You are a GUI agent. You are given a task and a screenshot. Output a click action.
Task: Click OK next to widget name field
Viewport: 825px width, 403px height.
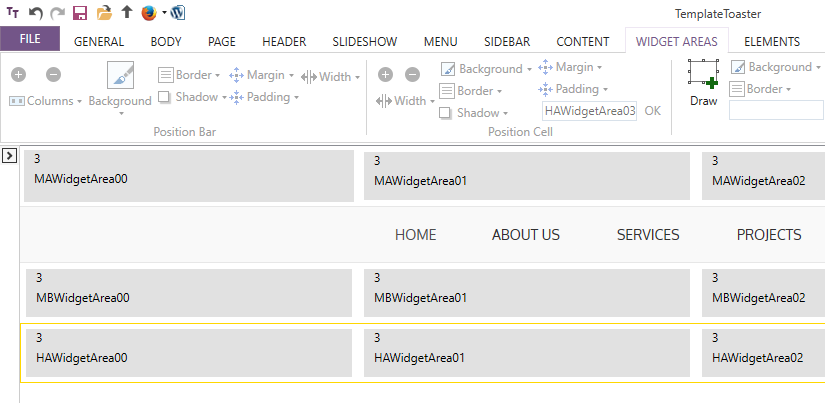pyautogui.click(x=652, y=111)
